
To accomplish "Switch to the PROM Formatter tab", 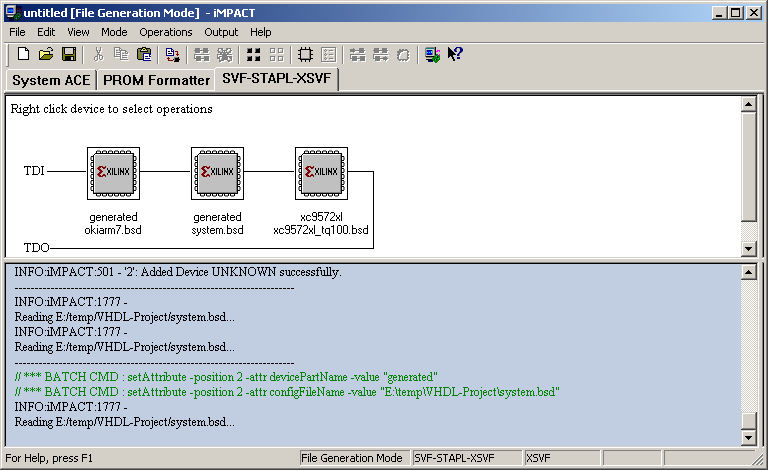I will point(156,80).
